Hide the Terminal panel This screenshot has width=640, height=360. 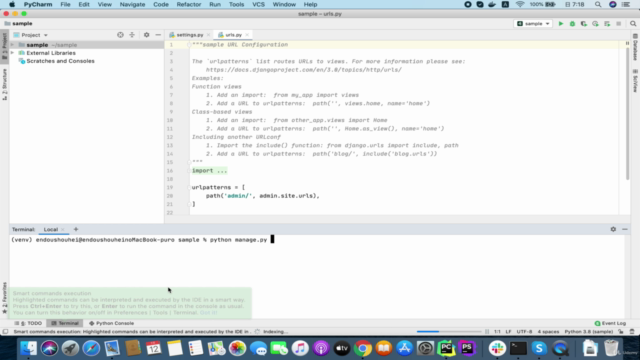pos(625,229)
